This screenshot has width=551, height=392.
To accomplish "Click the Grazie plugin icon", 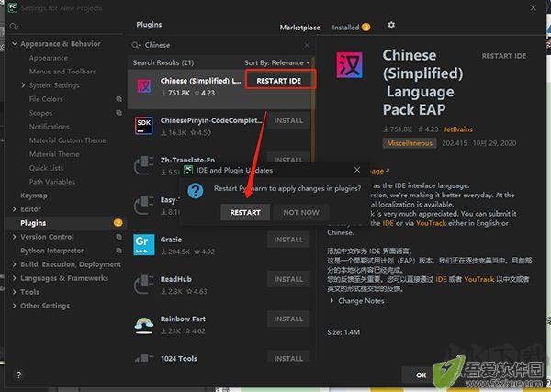I will pos(144,244).
